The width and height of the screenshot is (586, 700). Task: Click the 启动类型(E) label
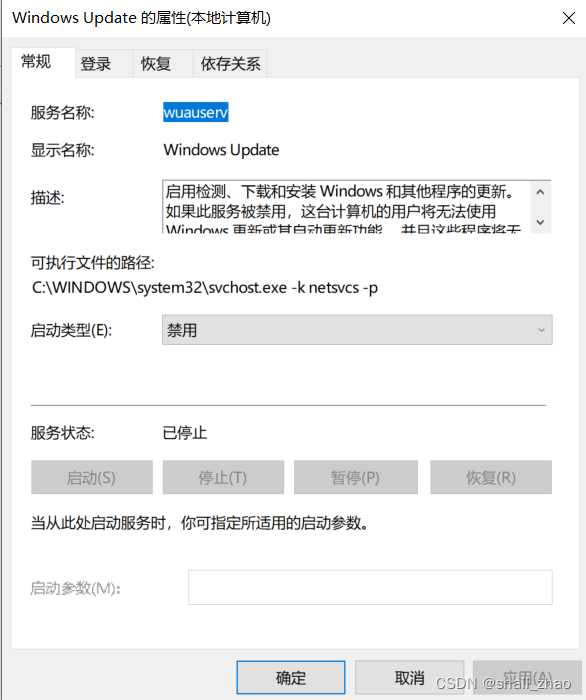pyautogui.click(x=71, y=330)
